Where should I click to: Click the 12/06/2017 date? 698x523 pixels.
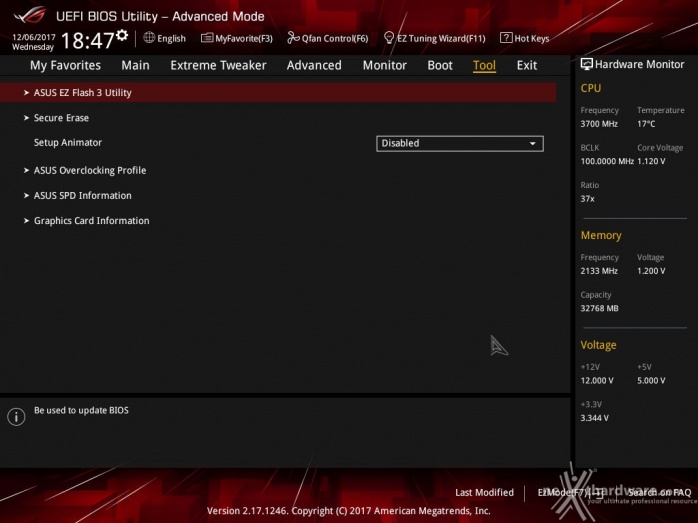pos(34,37)
